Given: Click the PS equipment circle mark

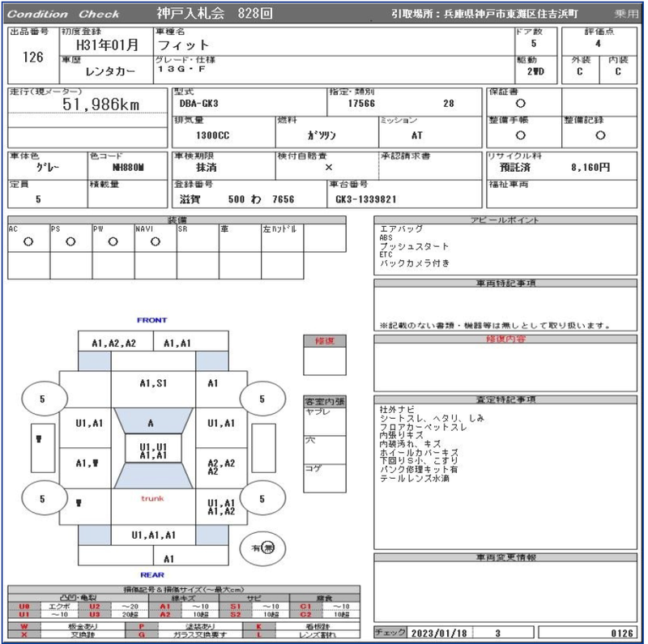Looking at the screenshot, I should pos(70,242).
